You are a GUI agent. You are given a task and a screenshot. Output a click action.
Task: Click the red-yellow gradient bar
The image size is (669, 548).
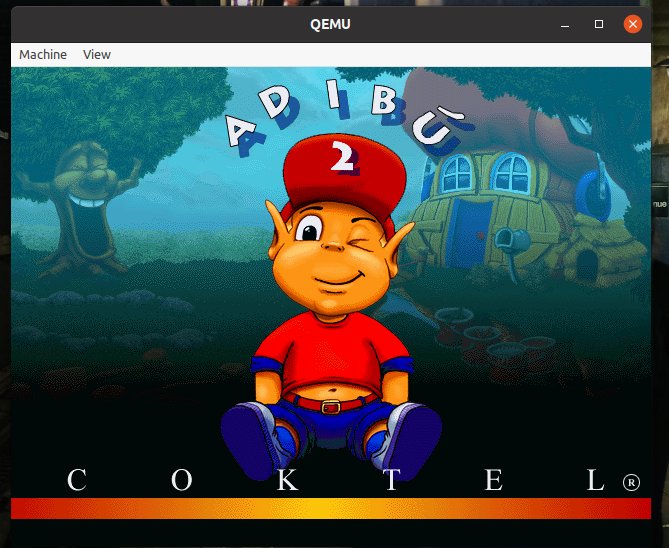point(330,508)
